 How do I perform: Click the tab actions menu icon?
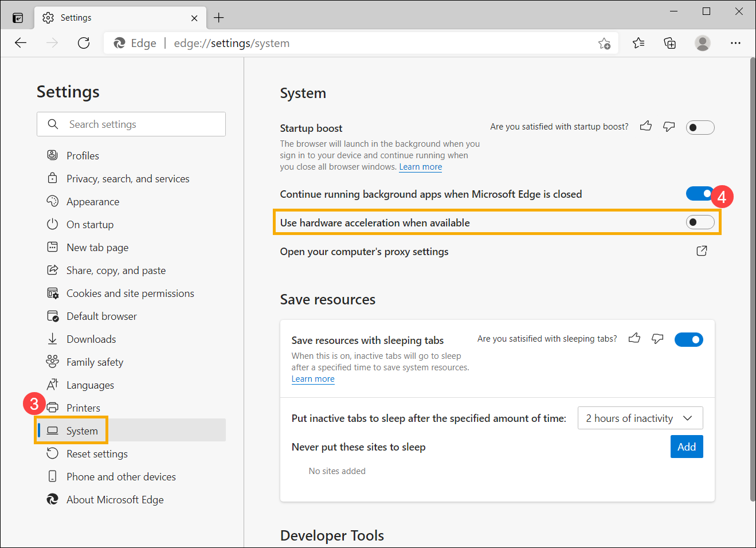pos(18,18)
